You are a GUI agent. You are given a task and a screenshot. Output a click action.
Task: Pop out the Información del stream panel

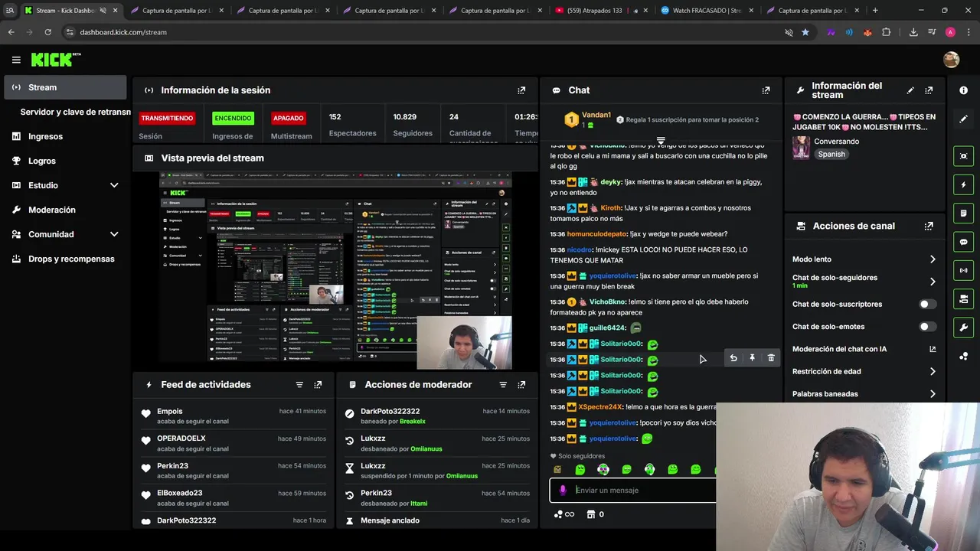coord(929,90)
